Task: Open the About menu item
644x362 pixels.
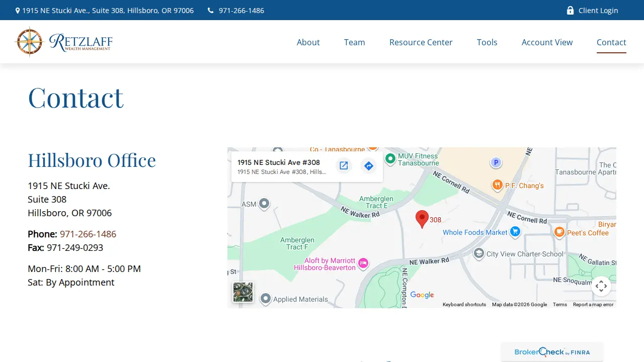Action: [x=308, y=42]
